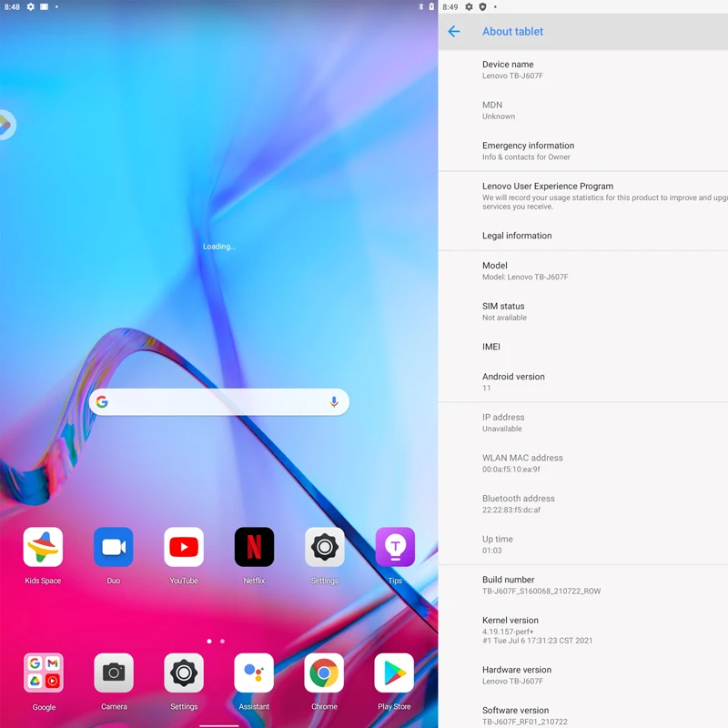Expand the Google apps folder
Image resolution: width=728 pixels, height=728 pixels.
click(x=43, y=673)
